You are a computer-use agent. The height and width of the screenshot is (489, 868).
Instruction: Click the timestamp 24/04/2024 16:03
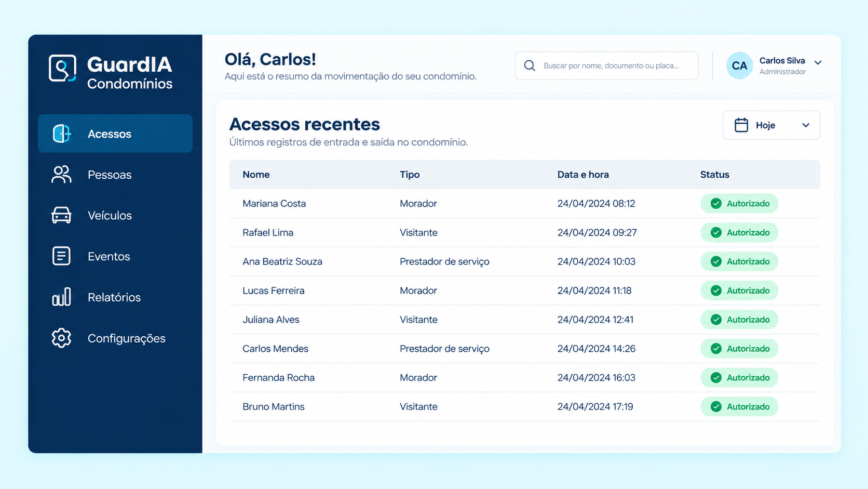[x=596, y=378]
